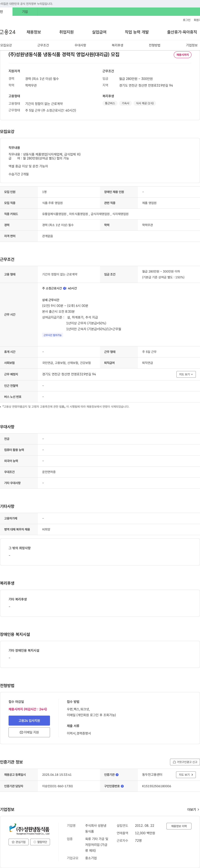
Task: Click 비희망 in 병역 대체 복무자 row
Action: [x=46, y=529]
